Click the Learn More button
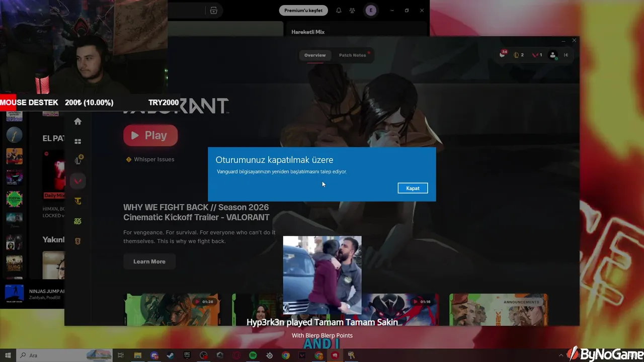Screen dimensions: 644x362 (x=149, y=261)
